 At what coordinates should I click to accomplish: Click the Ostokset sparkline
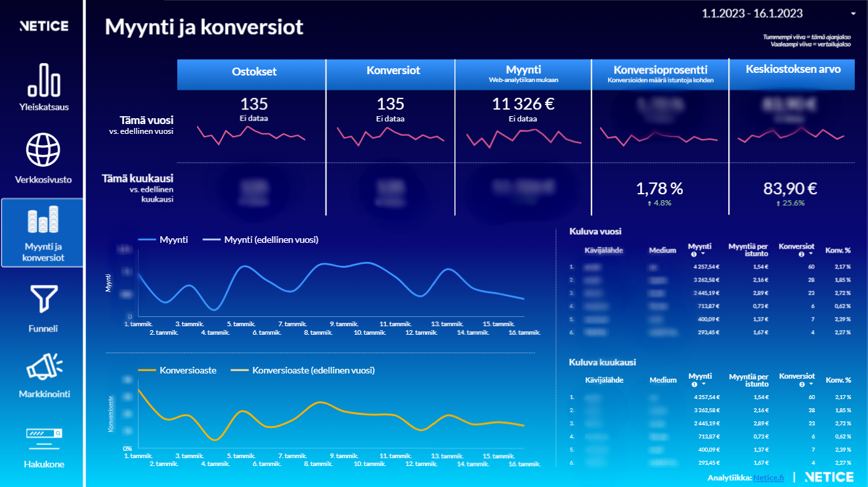pos(251,135)
